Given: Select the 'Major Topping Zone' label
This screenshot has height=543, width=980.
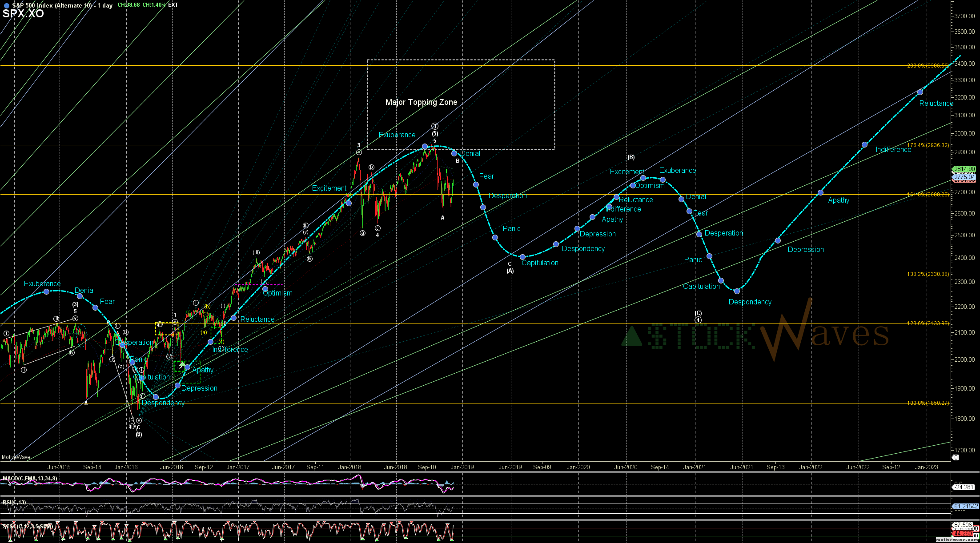Looking at the screenshot, I should (x=421, y=102).
